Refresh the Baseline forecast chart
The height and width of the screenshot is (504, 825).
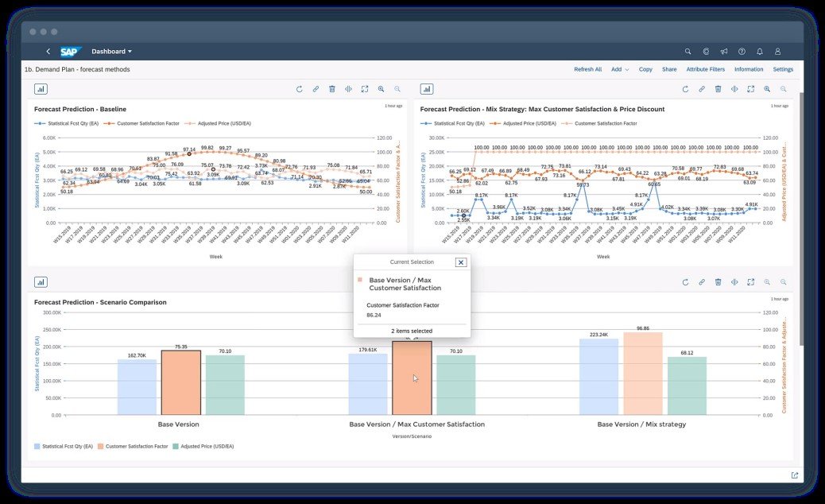pyautogui.click(x=300, y=89)
